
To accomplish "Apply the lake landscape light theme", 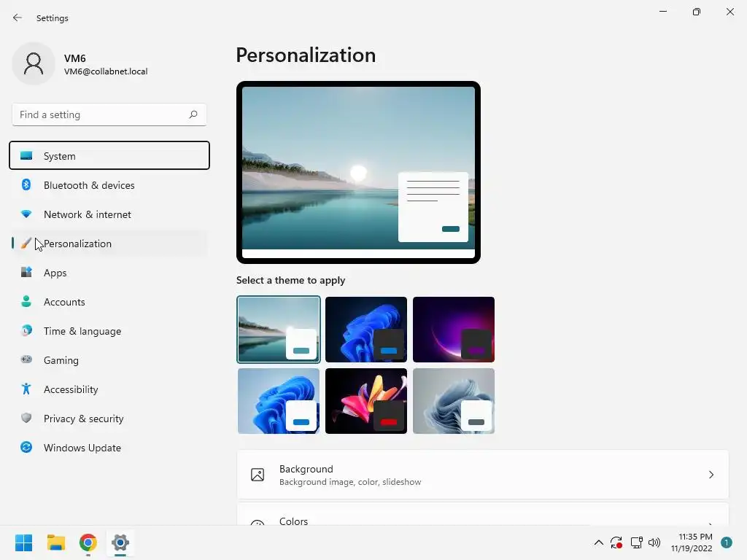I will tap(278, 329).
